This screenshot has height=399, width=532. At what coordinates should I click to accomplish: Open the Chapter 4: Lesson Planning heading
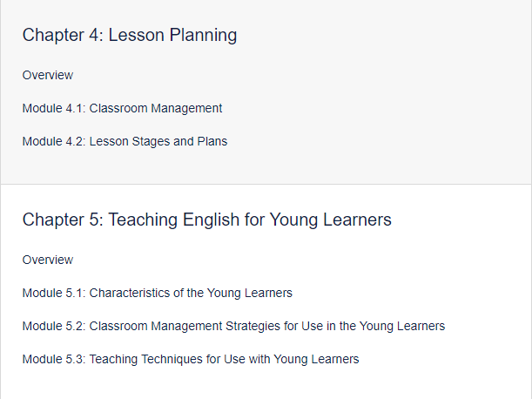point(130,36)
